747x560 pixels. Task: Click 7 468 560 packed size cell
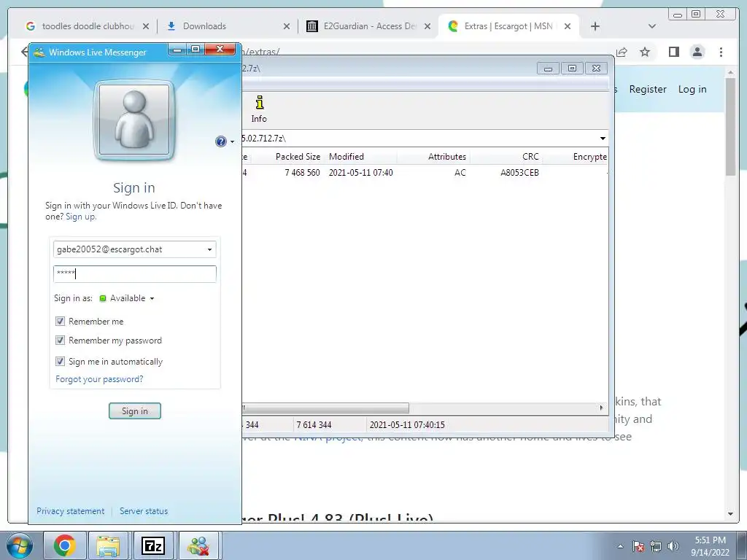point(302,173)
